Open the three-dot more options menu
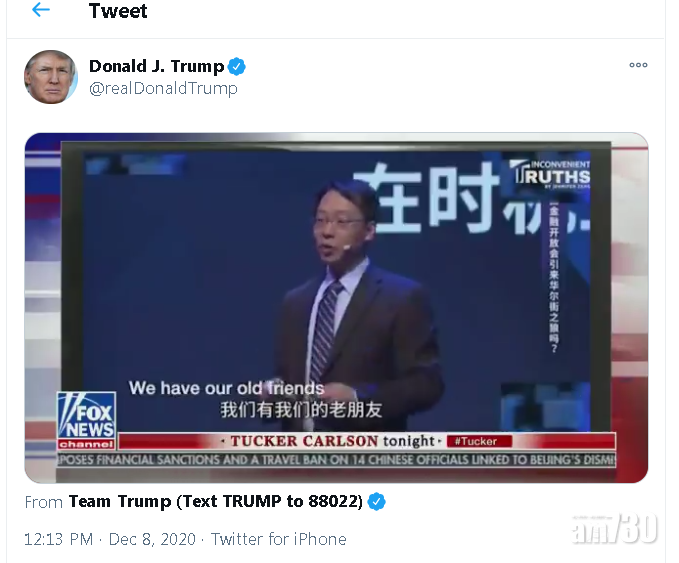This screenshot has width=679, height=563. coord(638,65)
